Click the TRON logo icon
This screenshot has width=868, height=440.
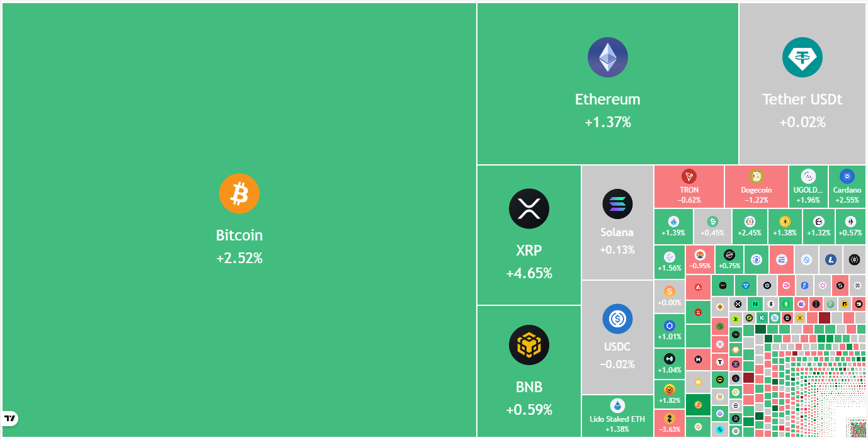coord(689,177)
